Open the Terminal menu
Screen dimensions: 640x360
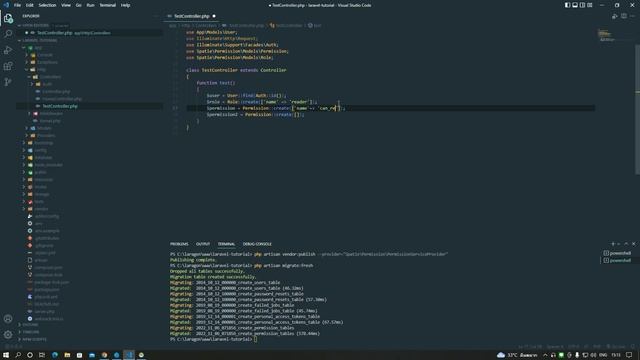(107, 5)
